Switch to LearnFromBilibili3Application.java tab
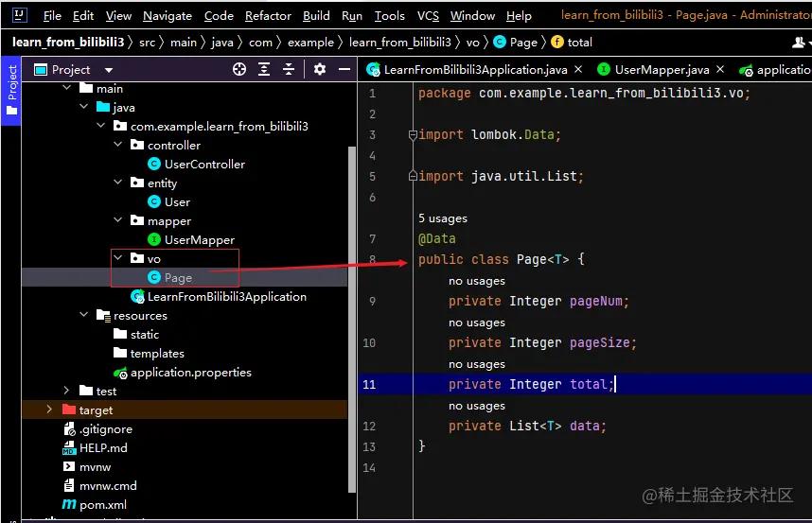Image resolution: width=812 pixels, height=523 pixels. (x=475, y=69)
